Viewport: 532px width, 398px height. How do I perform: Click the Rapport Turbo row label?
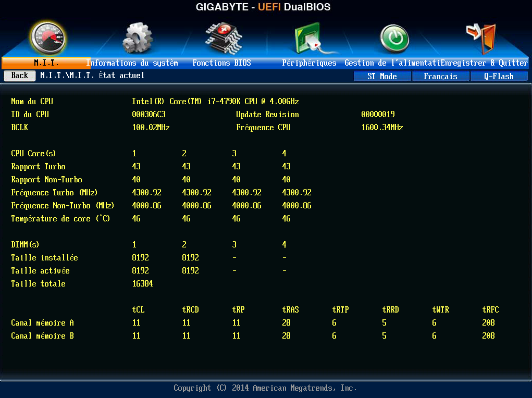pyautogui.click(x=38, y=167)
